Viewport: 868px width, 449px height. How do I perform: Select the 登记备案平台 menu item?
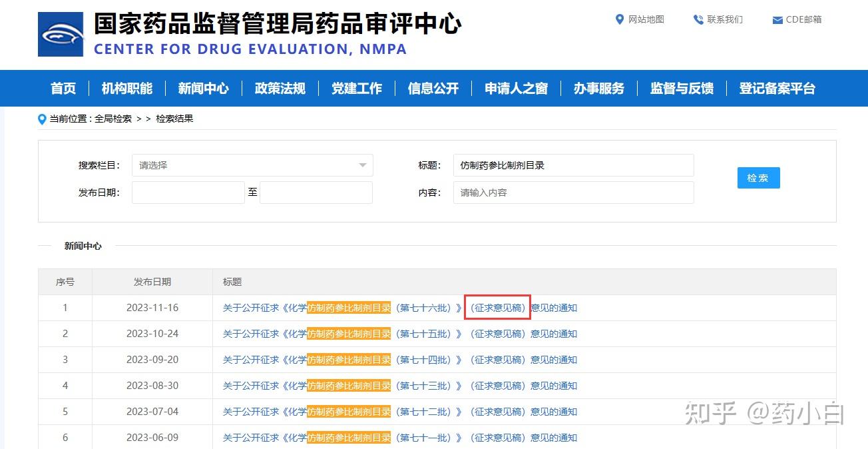tap(777, 88)
